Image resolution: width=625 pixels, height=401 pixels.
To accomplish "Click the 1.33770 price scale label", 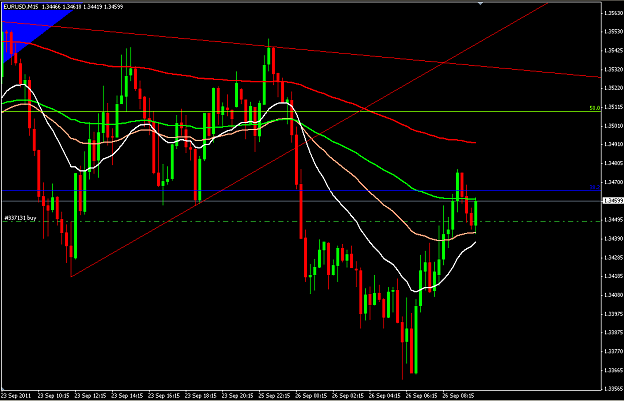I will 613,351.
